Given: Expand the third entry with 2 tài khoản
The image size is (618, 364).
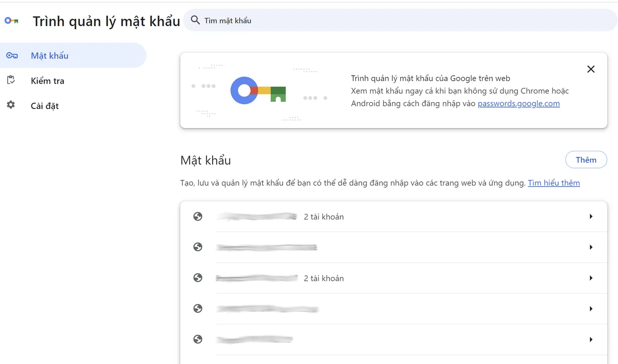Looking at the screenshot, I should click(x=591, y=278).
